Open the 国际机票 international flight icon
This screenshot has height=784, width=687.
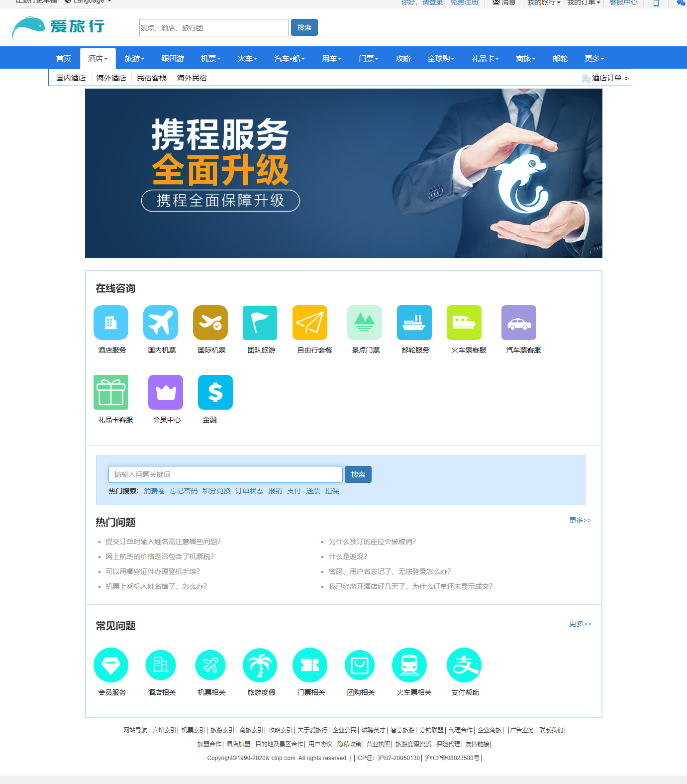(210, 323)
